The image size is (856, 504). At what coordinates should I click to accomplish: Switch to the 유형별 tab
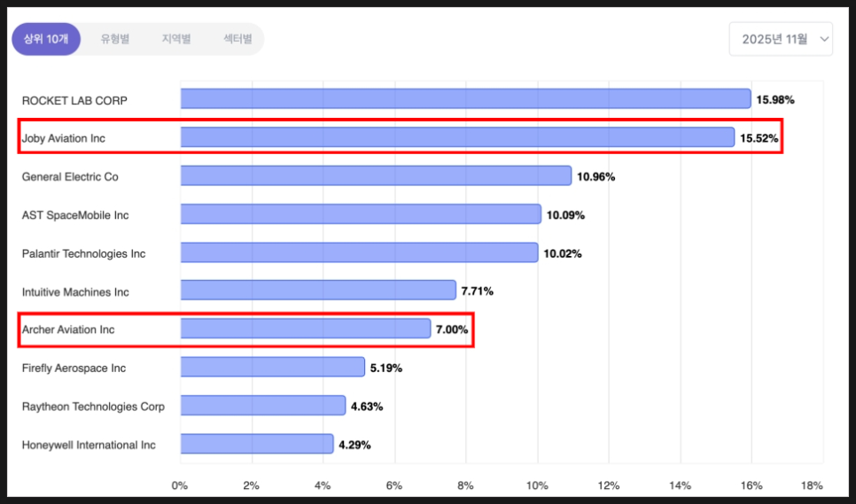[x=114, y=39]
